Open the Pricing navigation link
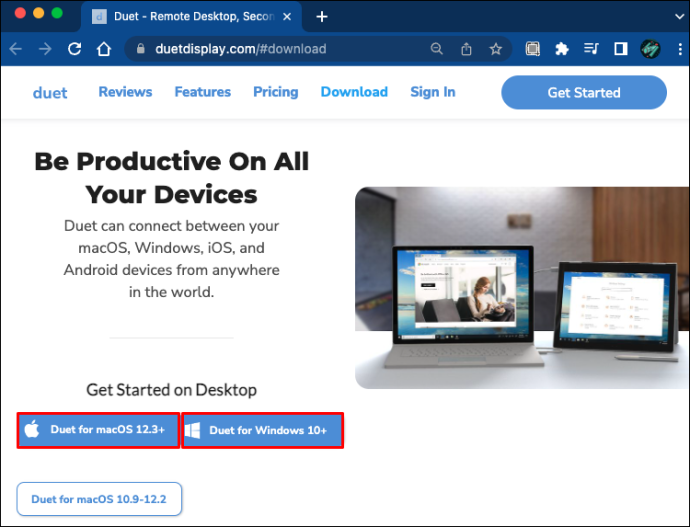This screenshot has height=527, width=690. pos(275,92)
